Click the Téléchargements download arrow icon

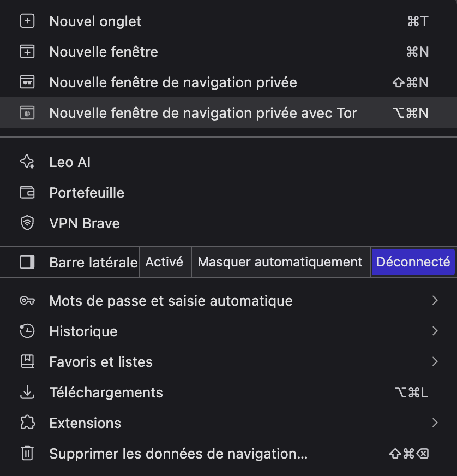(x=27, y=392)
